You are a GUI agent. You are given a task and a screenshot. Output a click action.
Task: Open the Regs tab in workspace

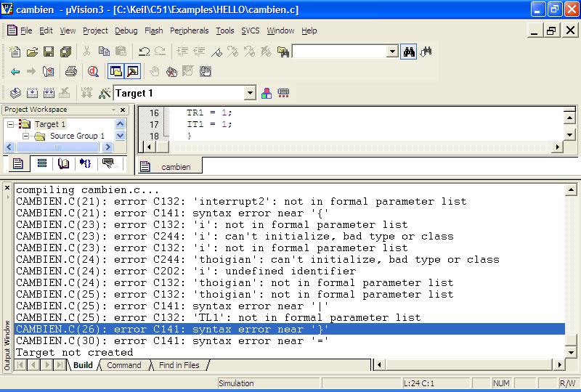42,163
